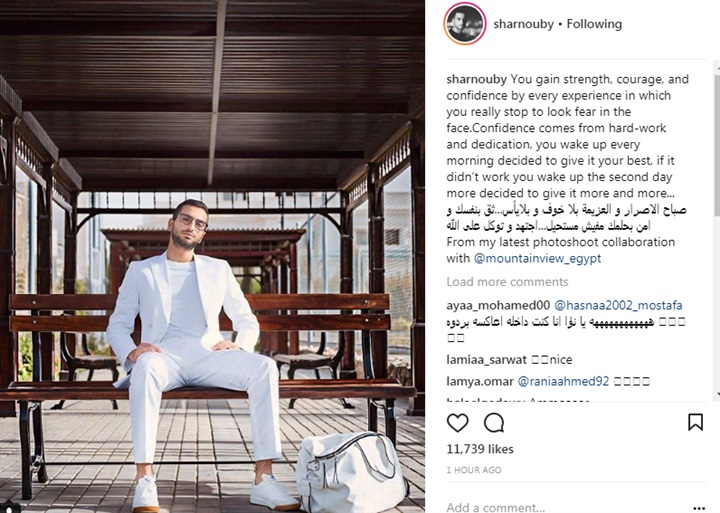The image size is (720, 513).
Task: Toggle the Following status for sharnouby
Action: click(594, 24)
